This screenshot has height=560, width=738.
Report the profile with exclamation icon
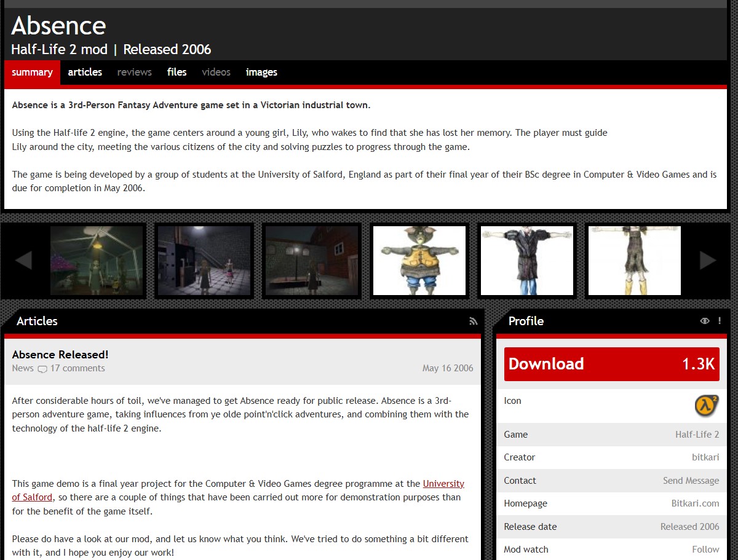click(x=720, y=321)
